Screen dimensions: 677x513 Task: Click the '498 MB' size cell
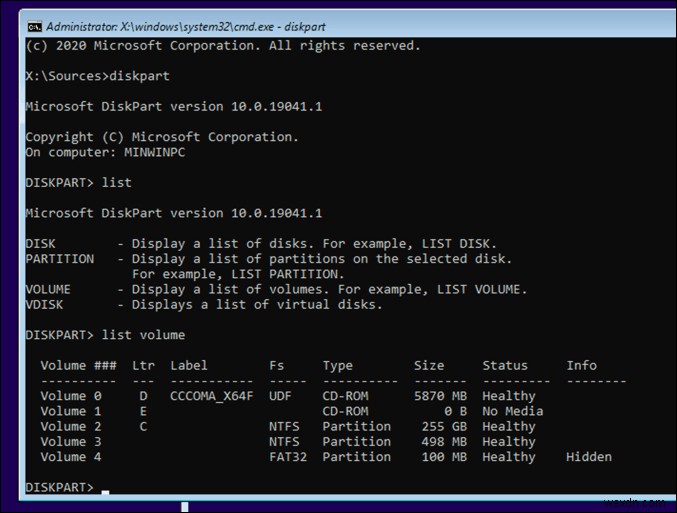444,441
